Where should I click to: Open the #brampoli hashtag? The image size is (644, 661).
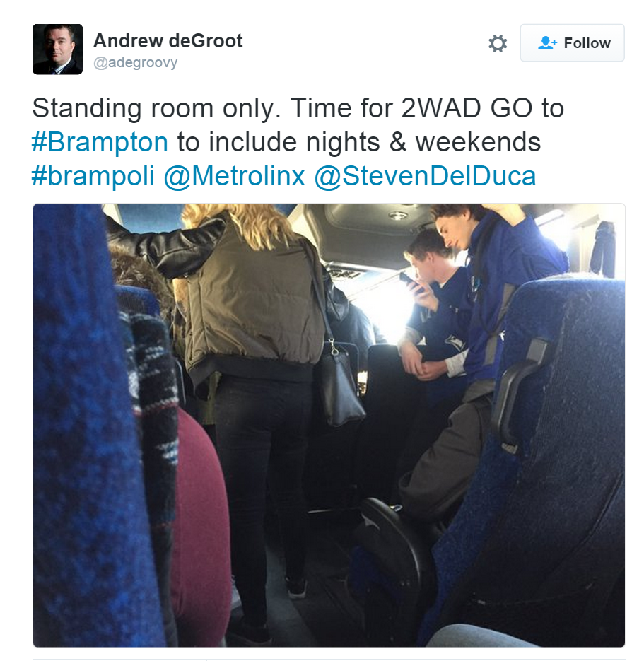[93, 176]
